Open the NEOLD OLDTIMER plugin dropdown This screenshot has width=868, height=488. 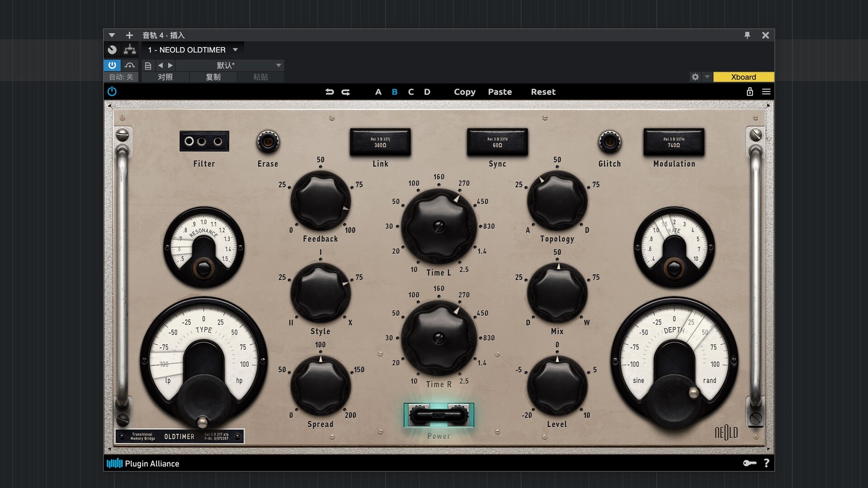(193, 50)
